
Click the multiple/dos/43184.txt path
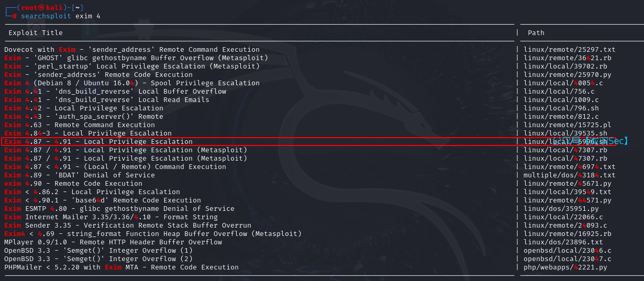click(x=570, y=175)
